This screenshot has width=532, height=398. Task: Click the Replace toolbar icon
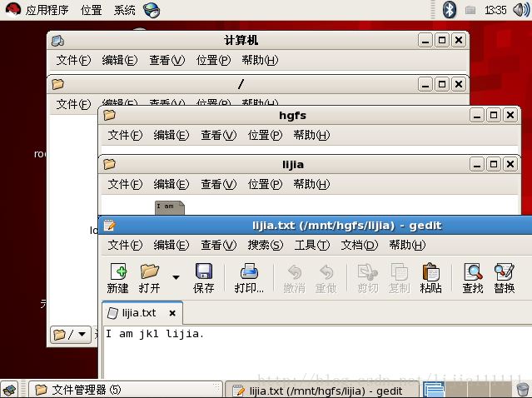coord(504,277)
